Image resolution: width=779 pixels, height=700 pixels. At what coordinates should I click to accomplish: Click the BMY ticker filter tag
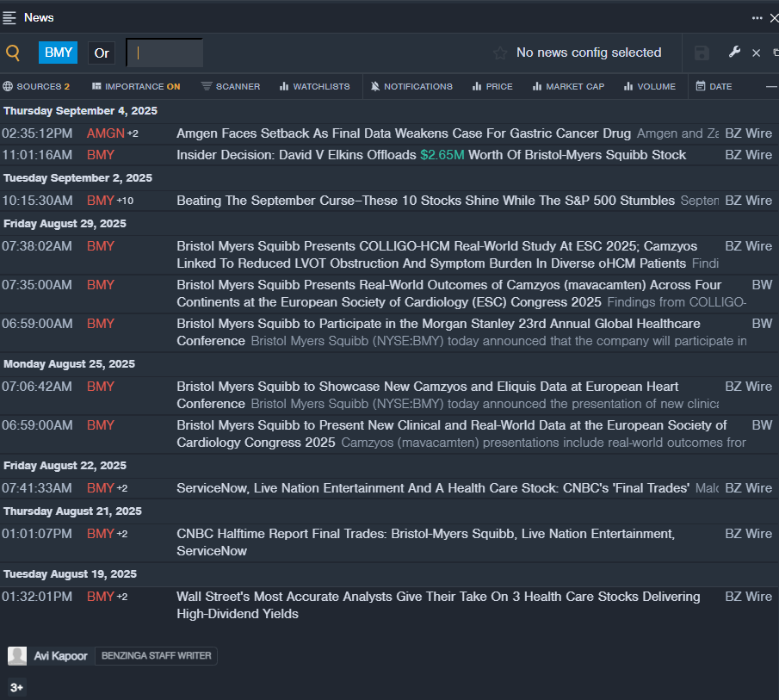tap(59, 53)
